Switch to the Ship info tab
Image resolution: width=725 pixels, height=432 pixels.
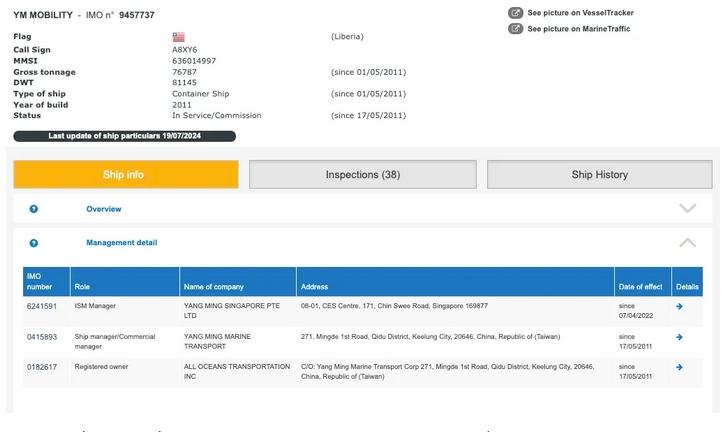126,174
